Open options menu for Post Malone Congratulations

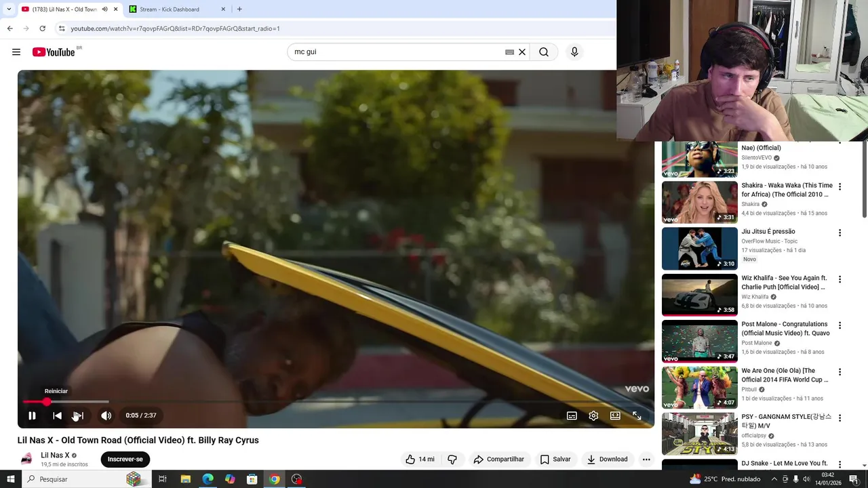click(840, 325)
